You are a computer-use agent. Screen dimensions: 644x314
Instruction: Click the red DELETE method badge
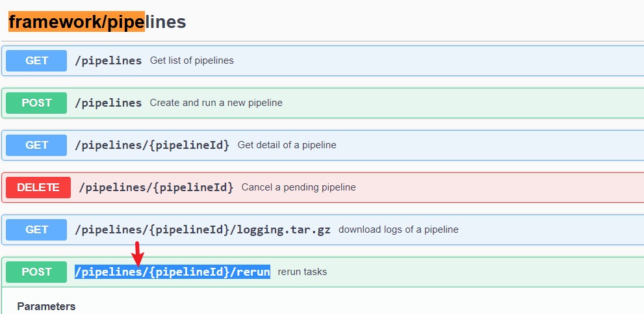tap(38, 187)
